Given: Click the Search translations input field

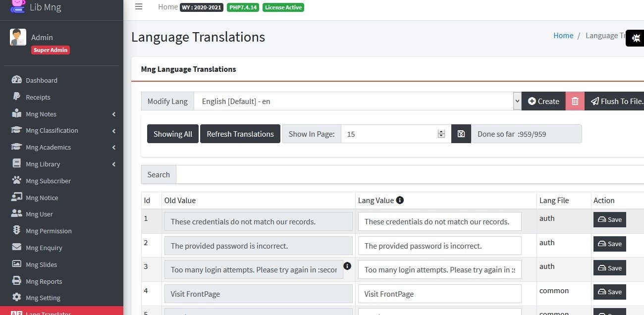Looking at the screenshot, I should [x=409, y=174].
